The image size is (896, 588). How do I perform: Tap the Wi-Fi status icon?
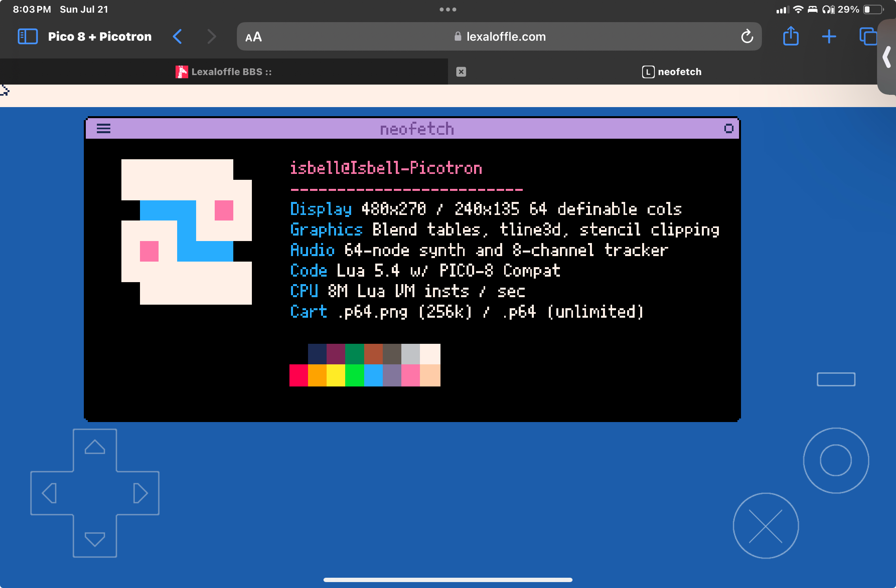pyautogui.click(x=798, y=9)
